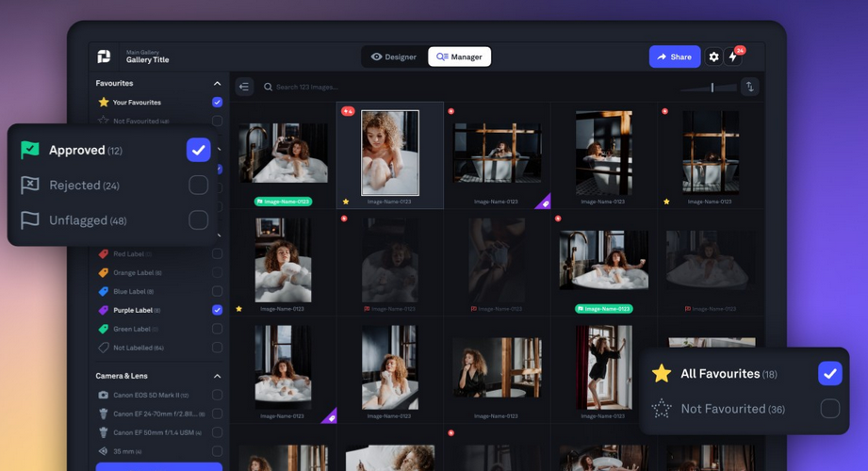This screenshot has width=868, height=471.
Task: Tick the Green Label checkbox
Action: 217,329
